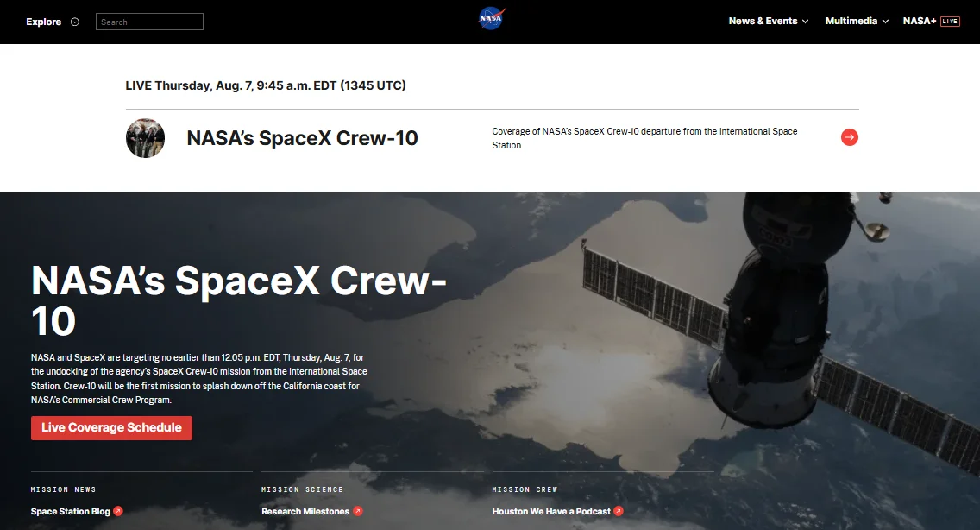Click the LIVE badge next to NASA+
This screenshot has width=980, height=530.
(x=949, y=21)
